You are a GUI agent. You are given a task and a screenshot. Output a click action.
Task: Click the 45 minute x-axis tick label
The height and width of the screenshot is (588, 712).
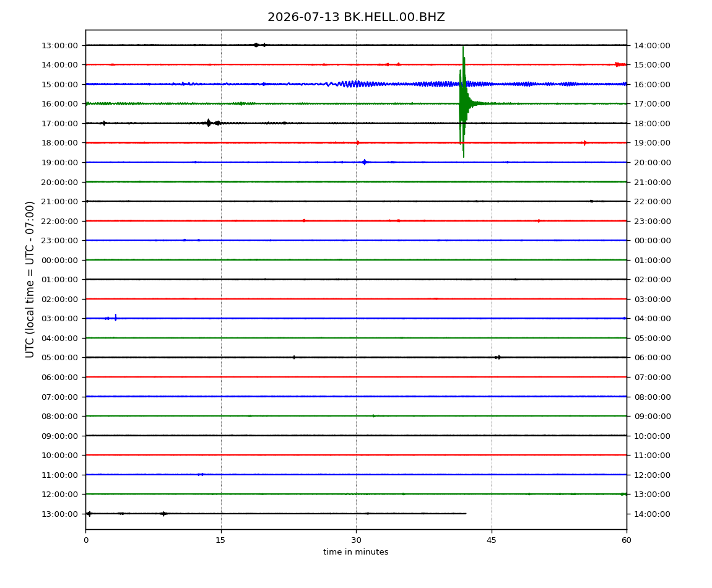(492, 540)
